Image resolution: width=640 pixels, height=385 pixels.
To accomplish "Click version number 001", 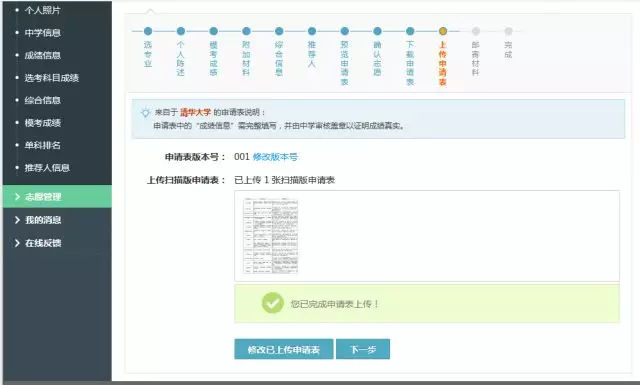I will tap(242, 157).
